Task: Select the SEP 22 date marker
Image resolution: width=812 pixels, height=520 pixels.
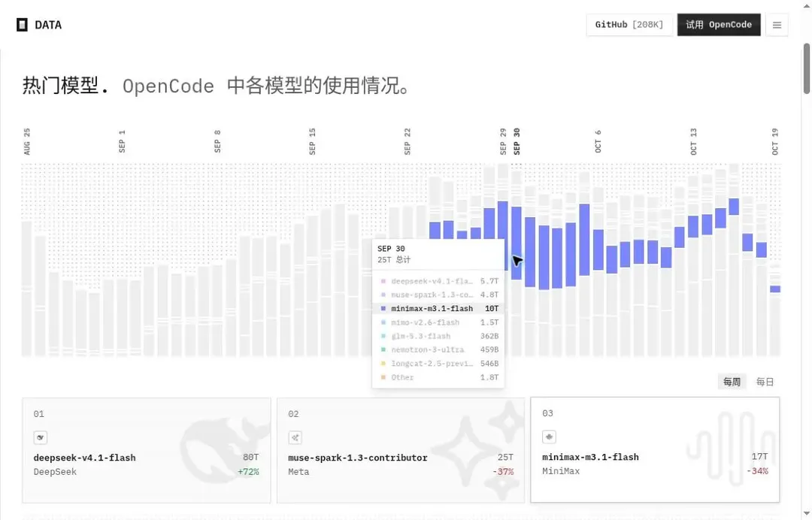Action: [407, 141]
